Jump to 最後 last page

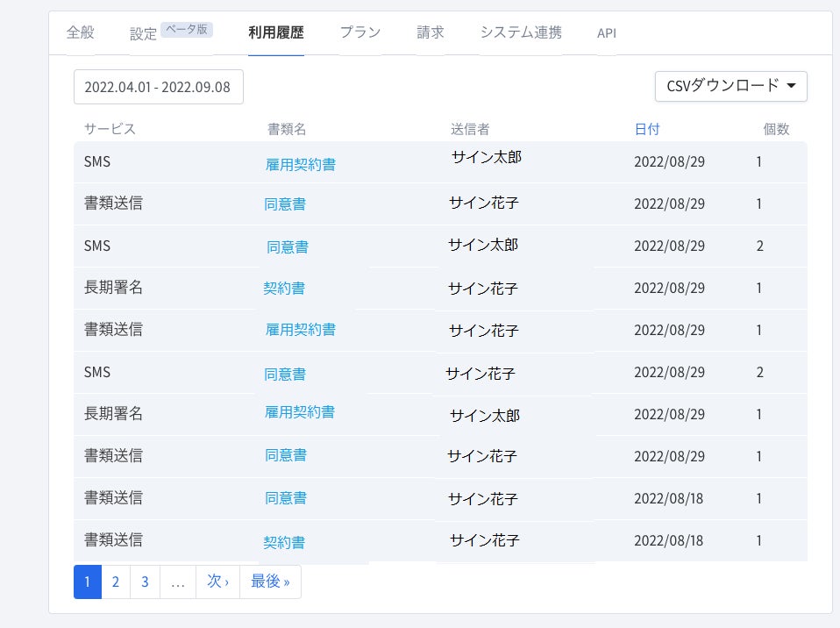(x=270, y=582)
